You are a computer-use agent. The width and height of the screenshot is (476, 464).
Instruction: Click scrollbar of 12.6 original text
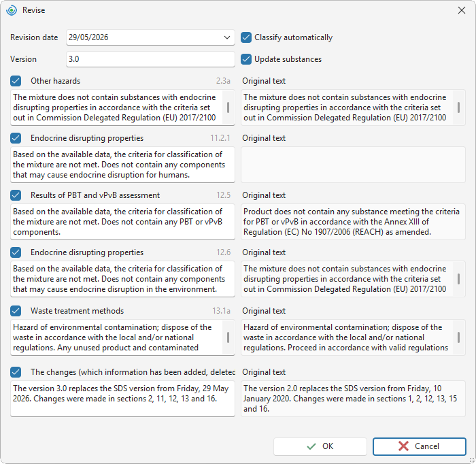point(459,279)
